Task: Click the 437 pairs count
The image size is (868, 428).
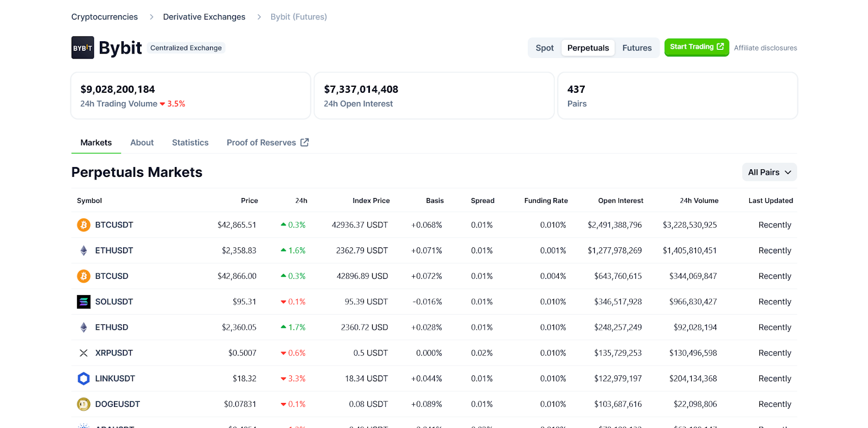Action: [x=576, y=90]
